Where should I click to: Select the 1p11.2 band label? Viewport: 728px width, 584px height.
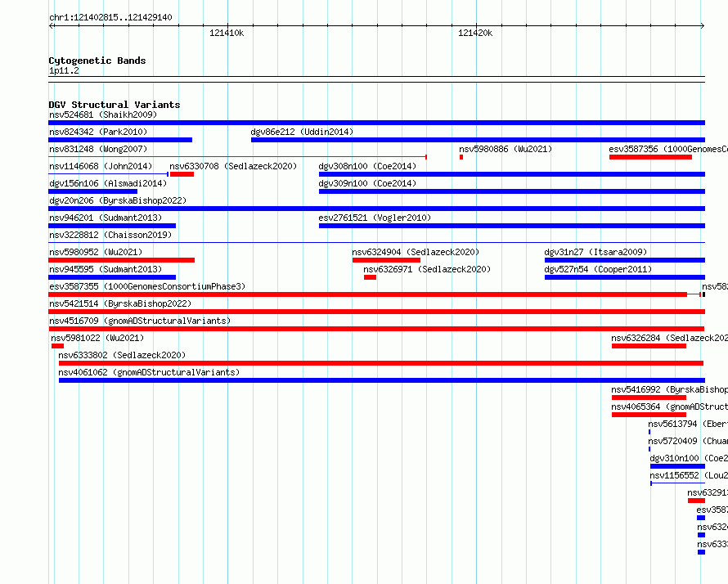point(64,70)
